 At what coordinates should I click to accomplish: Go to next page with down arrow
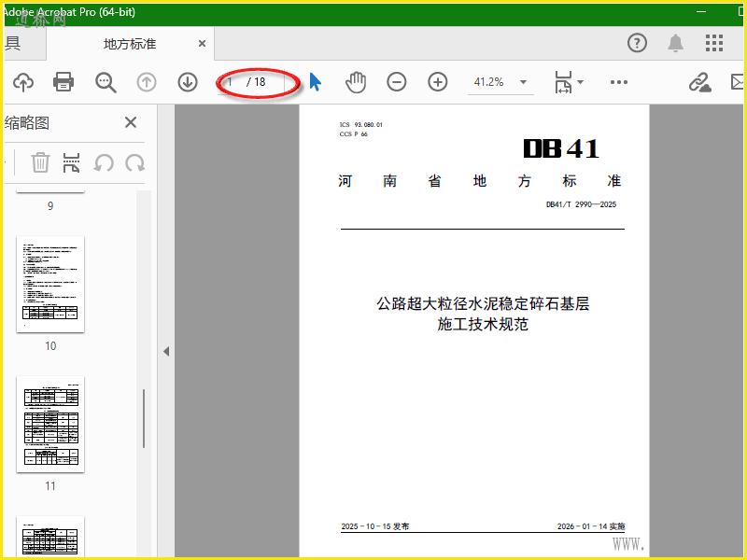pyautogui.click(x=188, y=82)
